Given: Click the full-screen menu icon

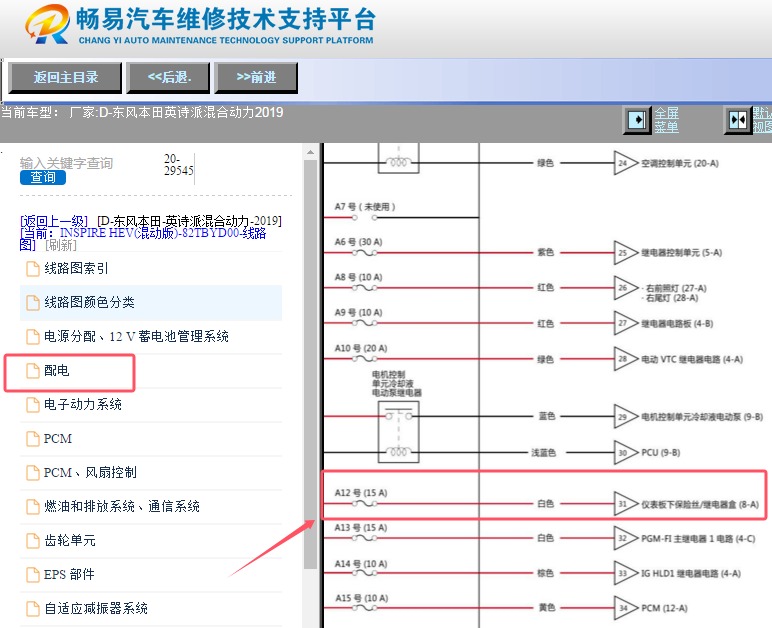Looking at the screenshot, I should (x=638, y=120).
